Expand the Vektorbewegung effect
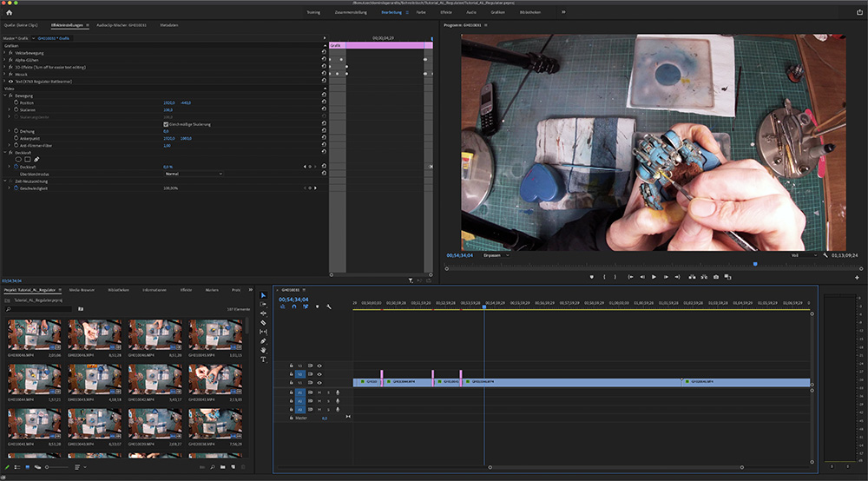 [4, 53]
